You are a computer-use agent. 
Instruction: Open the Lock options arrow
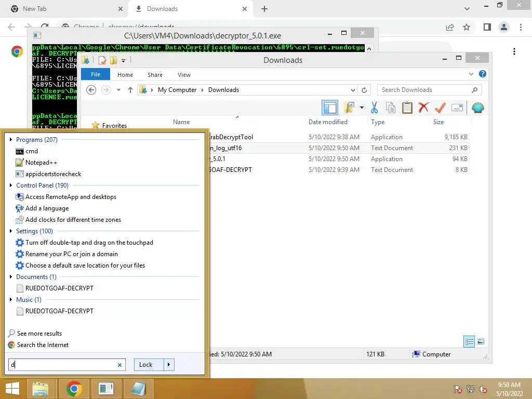click(x=169, y=365)
